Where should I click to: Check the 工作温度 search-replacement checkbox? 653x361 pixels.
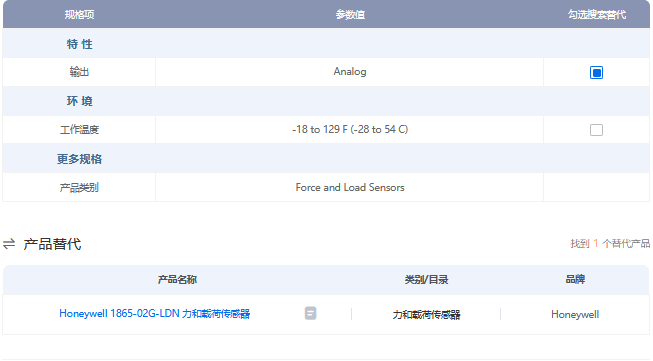coord(596,130)
